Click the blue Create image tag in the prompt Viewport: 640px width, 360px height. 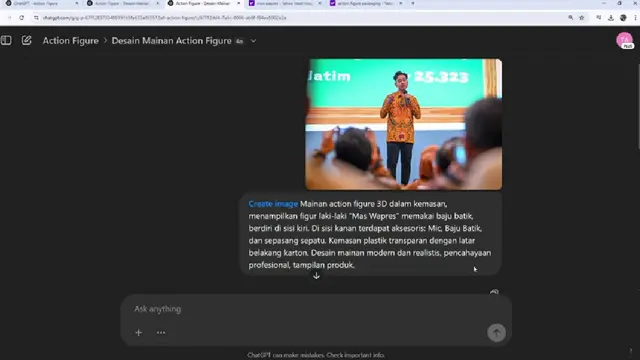point(273,204)
